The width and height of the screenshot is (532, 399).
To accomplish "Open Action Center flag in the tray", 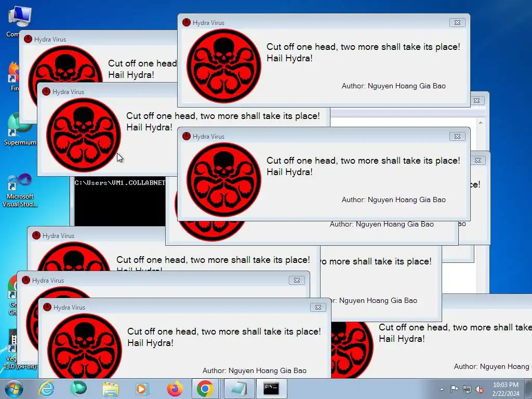I will click(454, 389).
